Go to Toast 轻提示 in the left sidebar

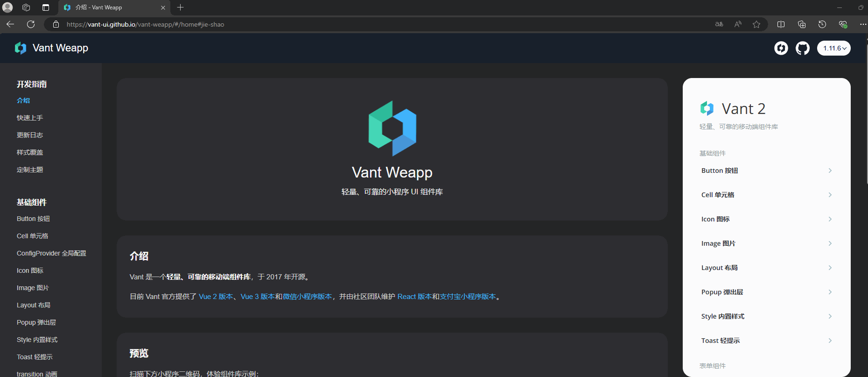pyautogui.click(x=35, y=357)
